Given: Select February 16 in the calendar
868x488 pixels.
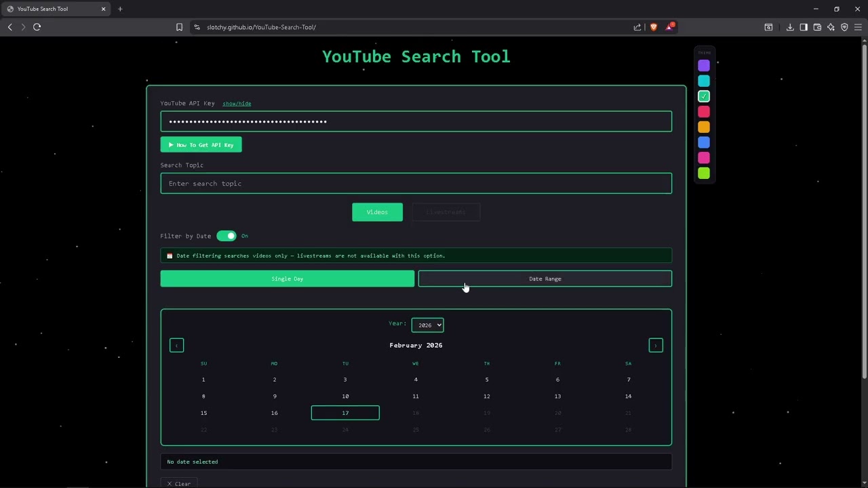Looking at the screenshot, I should point(274,413).
